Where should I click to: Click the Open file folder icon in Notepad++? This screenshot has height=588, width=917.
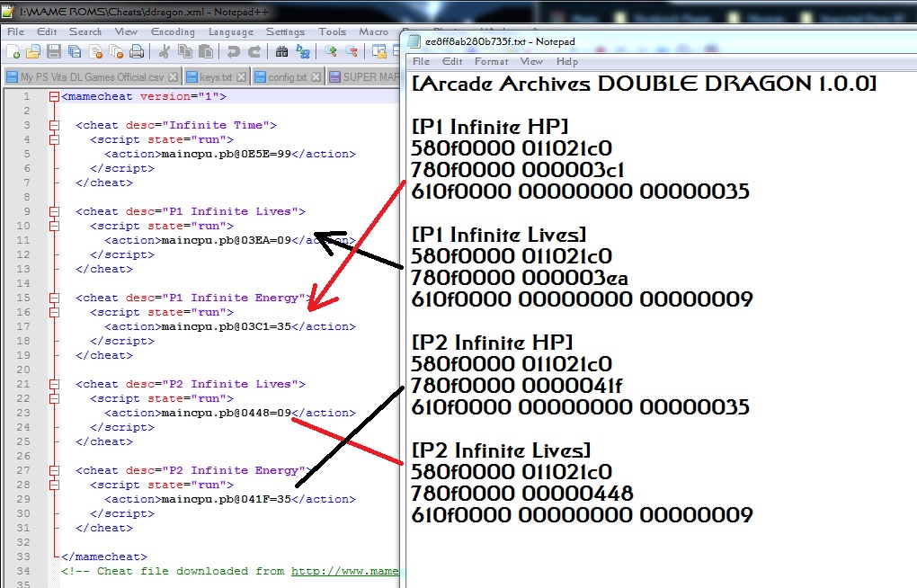click(33, 52)
